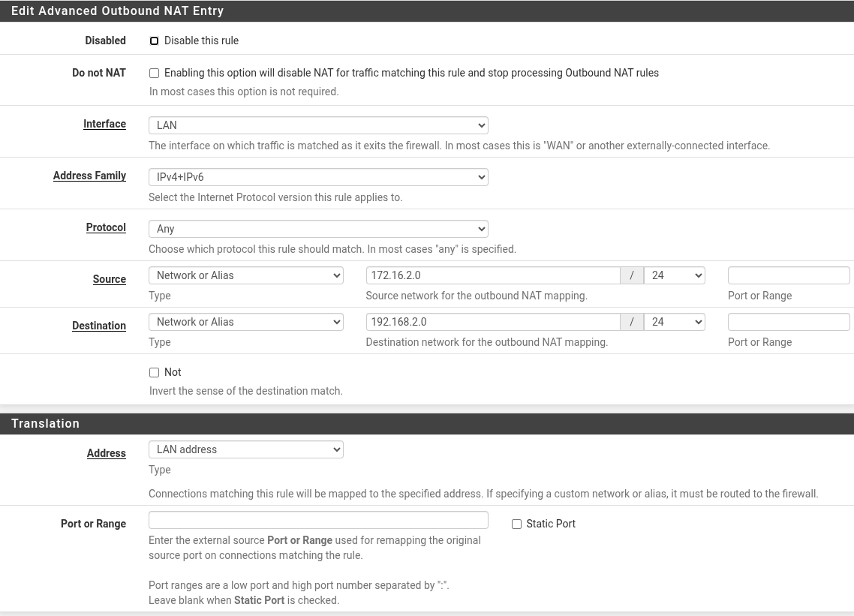Change the Destination subnet mask dropdown
This screenshot has width=854, height=616.
674,322
